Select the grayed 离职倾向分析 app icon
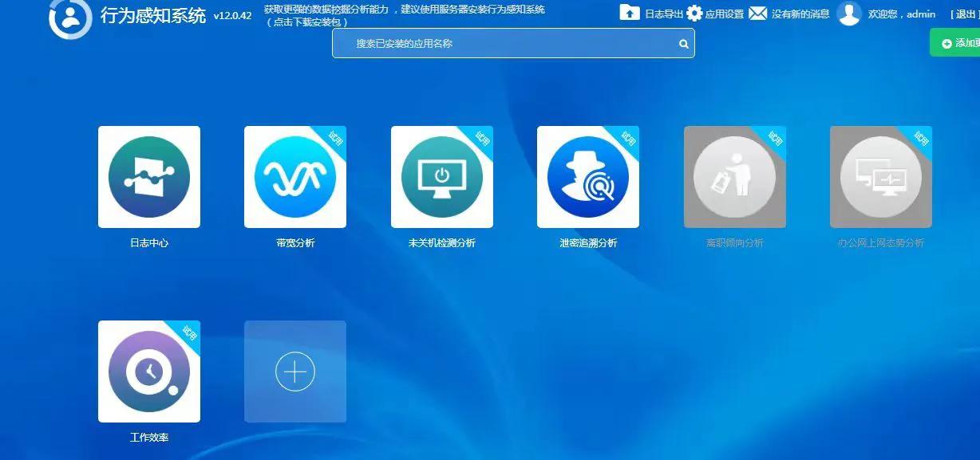The image size is (980, 460). [734, 176]
